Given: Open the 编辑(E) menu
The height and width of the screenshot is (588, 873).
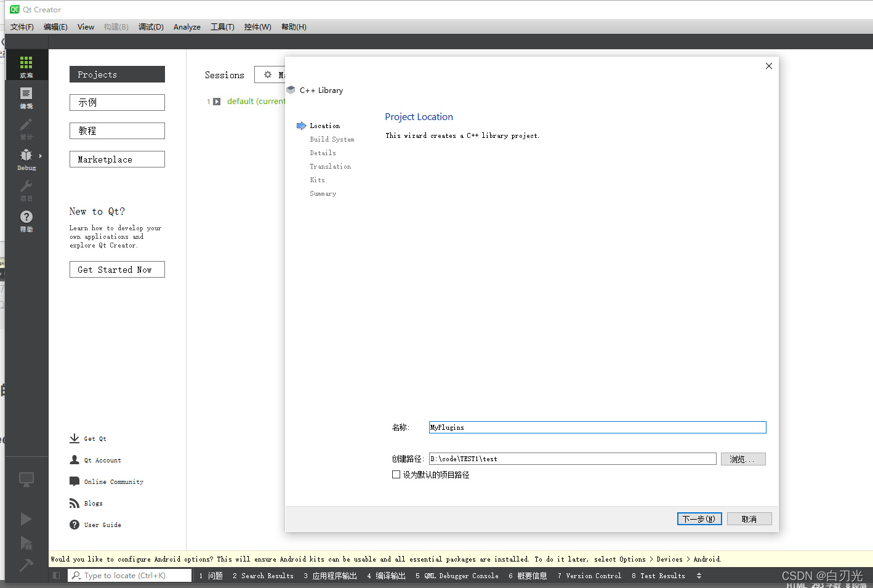Looking at the screenshot, I should pyautogui.click(x=55, y=27).
